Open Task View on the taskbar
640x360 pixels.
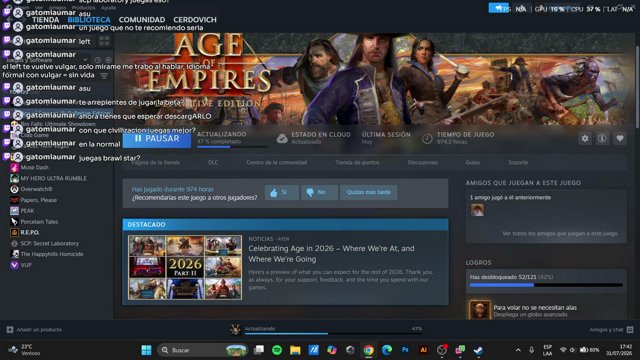[259, 350]
